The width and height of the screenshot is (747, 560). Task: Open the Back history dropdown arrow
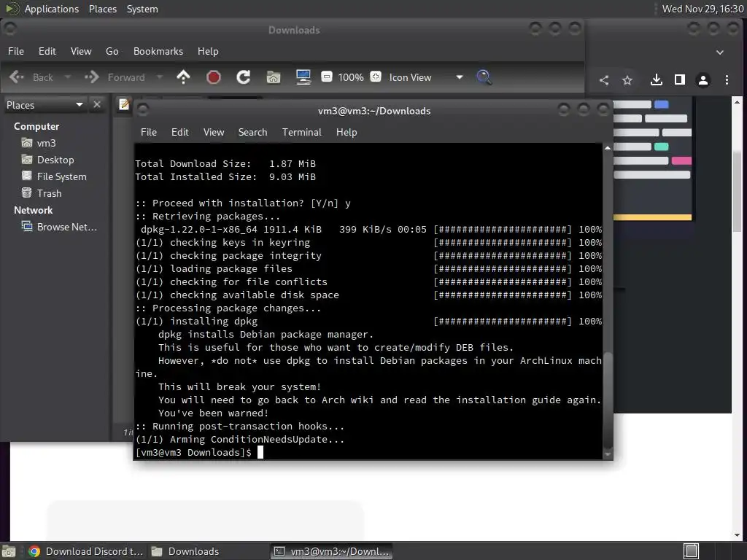67,77
